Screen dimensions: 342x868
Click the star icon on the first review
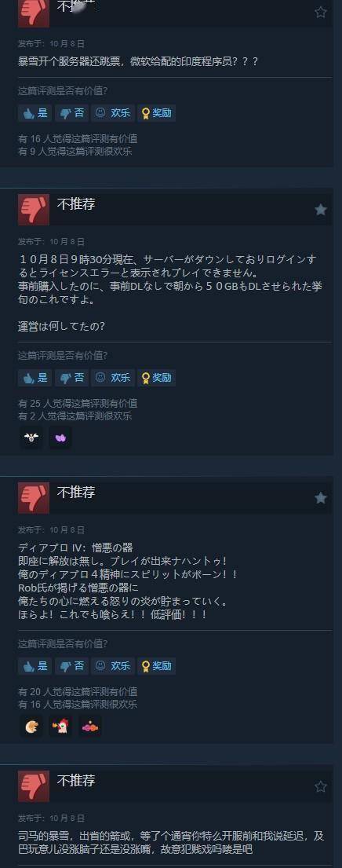[321, 13]
